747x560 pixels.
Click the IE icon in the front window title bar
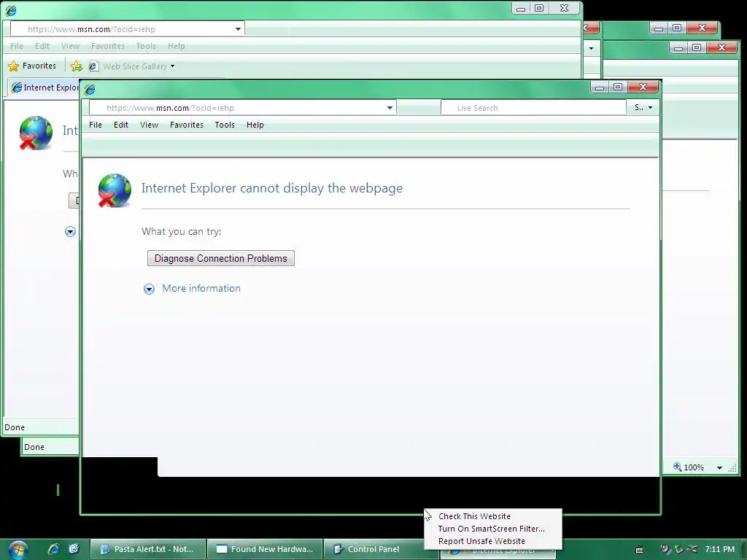tap(90, 88)
